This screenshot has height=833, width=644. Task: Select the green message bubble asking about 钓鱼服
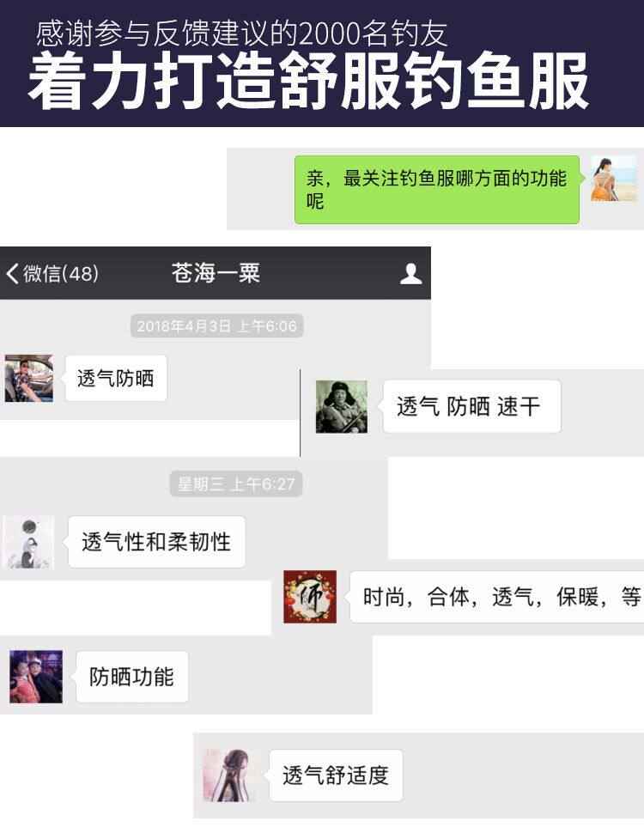[437, 190]
